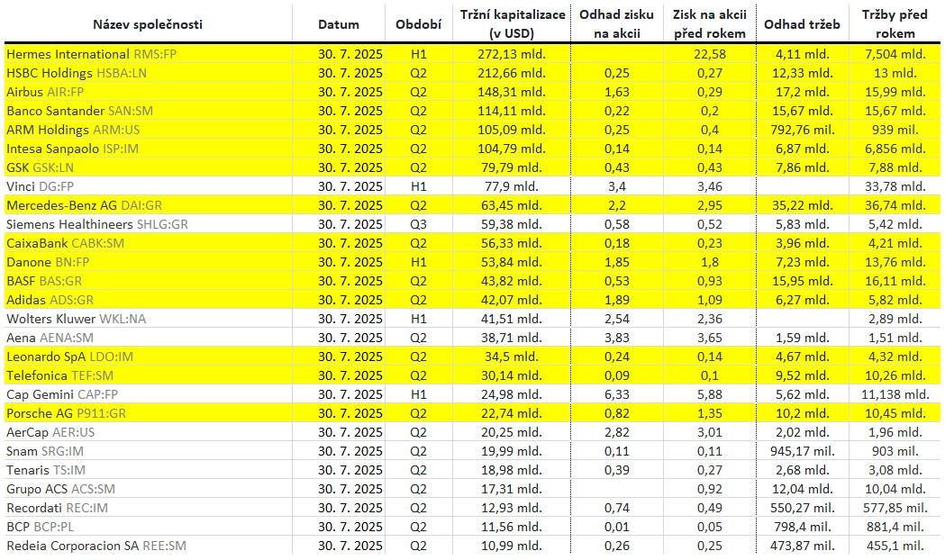Click the 'Zisk na akcii před rokem' header
The image size is (945, 560).
coord(709,24)
